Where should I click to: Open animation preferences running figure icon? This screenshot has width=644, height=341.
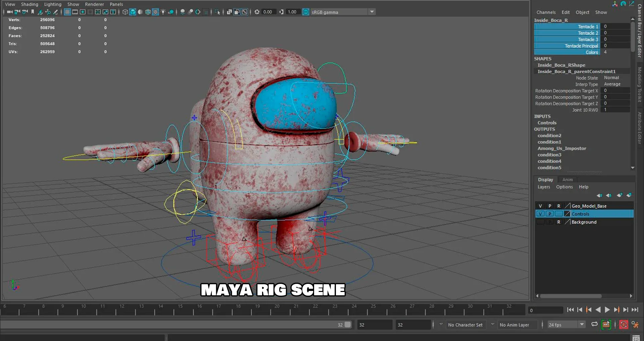coord(635,324)
